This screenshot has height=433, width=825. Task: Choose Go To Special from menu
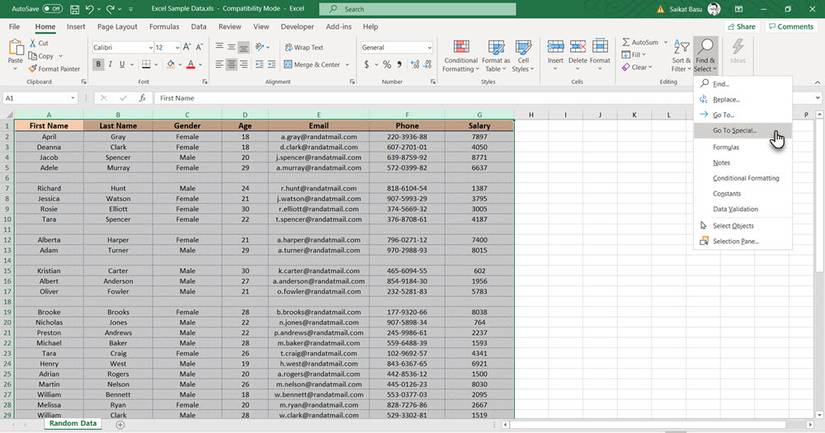734,131
